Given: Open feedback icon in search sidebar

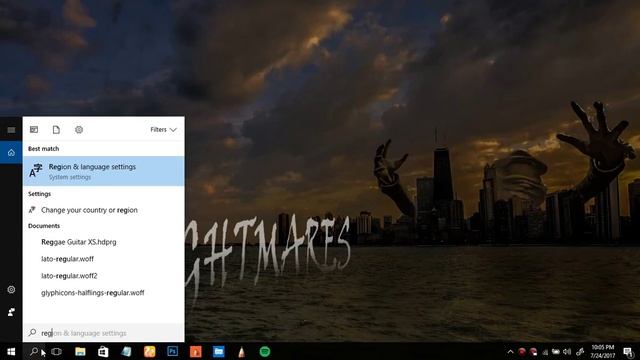Looking at the screenshot, I should pos(11,312).
